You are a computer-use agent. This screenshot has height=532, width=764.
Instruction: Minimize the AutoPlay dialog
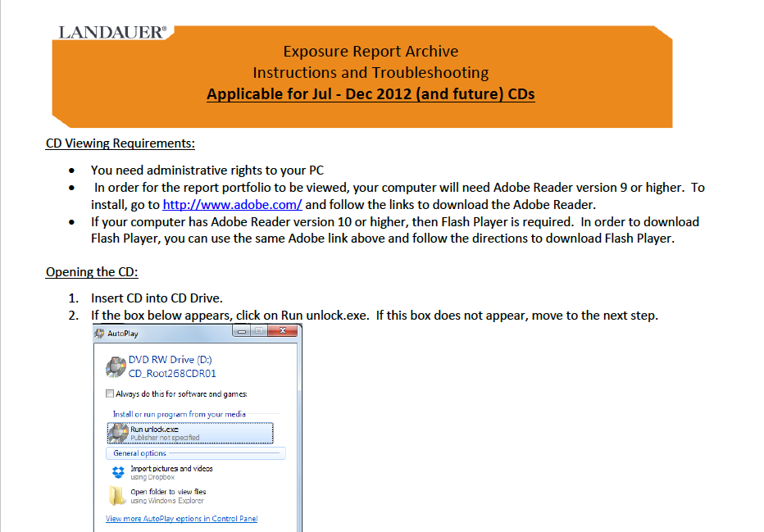point(242,332)
